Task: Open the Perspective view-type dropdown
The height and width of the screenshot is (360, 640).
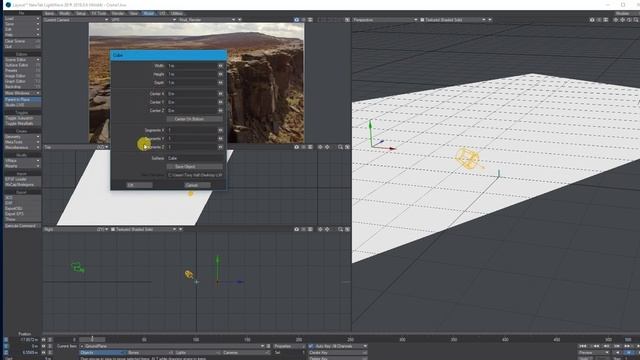Action: click(385, 20)
